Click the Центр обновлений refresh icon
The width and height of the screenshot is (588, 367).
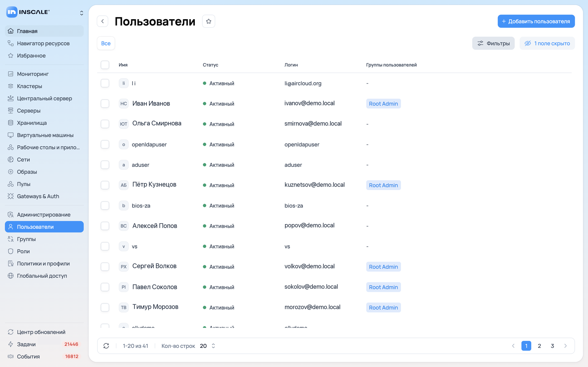click(x=11, y=332)
